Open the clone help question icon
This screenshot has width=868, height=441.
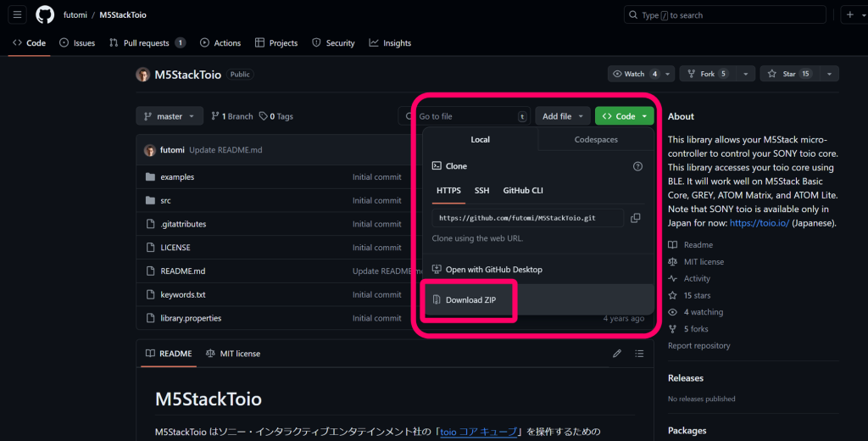[637, 166]
